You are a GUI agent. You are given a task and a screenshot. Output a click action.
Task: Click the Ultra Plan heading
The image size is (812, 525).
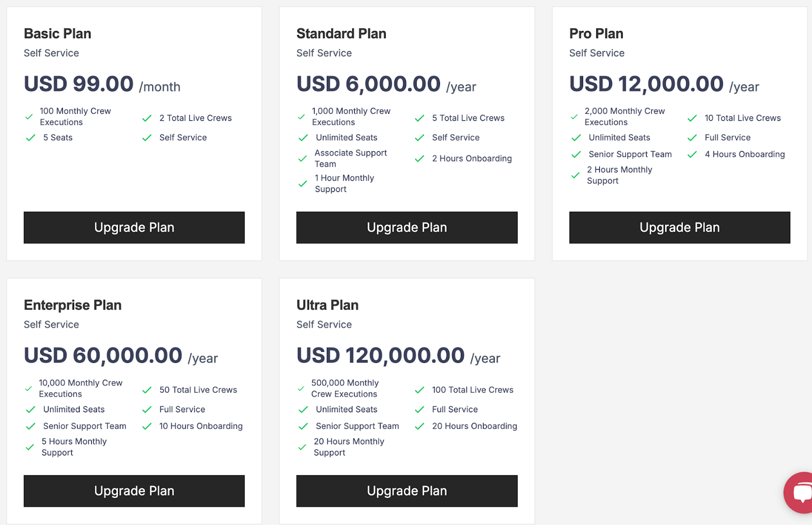pos(327,305)
